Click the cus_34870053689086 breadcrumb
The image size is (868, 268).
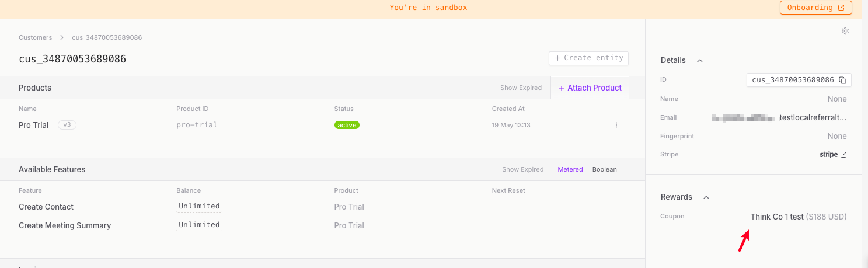click(107, 37)
